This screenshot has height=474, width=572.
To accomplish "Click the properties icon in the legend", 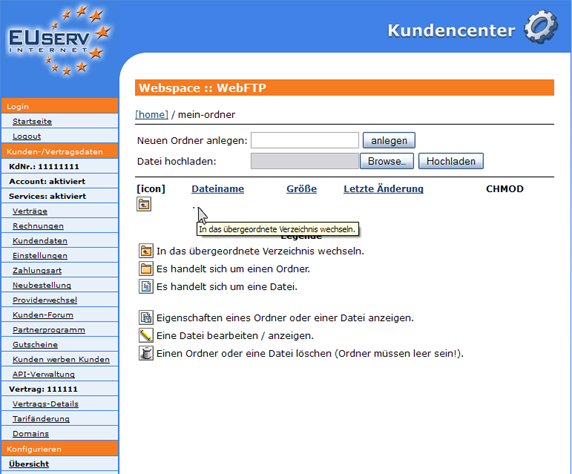I will (x=146, y=318).
